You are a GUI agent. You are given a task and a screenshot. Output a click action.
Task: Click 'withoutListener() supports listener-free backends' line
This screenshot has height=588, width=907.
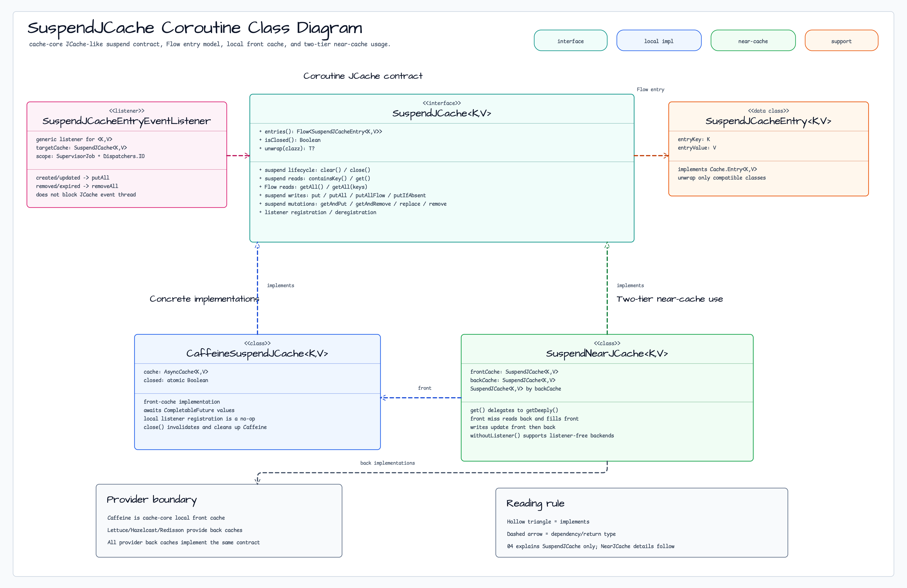click(x=542, y=436)
